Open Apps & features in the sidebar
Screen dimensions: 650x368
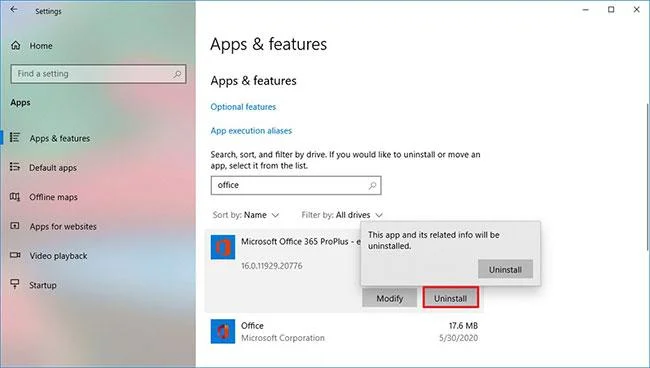(x=60, y=138)
